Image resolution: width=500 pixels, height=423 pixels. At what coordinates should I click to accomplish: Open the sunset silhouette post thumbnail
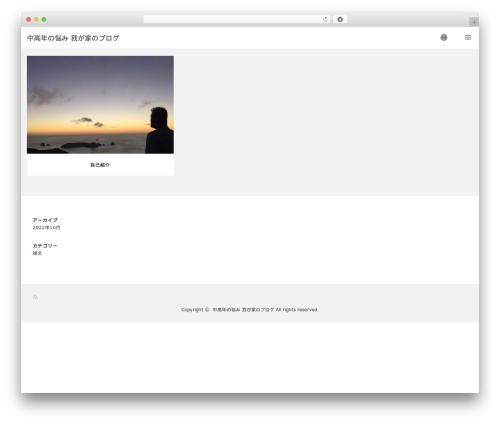click(100, 105)
